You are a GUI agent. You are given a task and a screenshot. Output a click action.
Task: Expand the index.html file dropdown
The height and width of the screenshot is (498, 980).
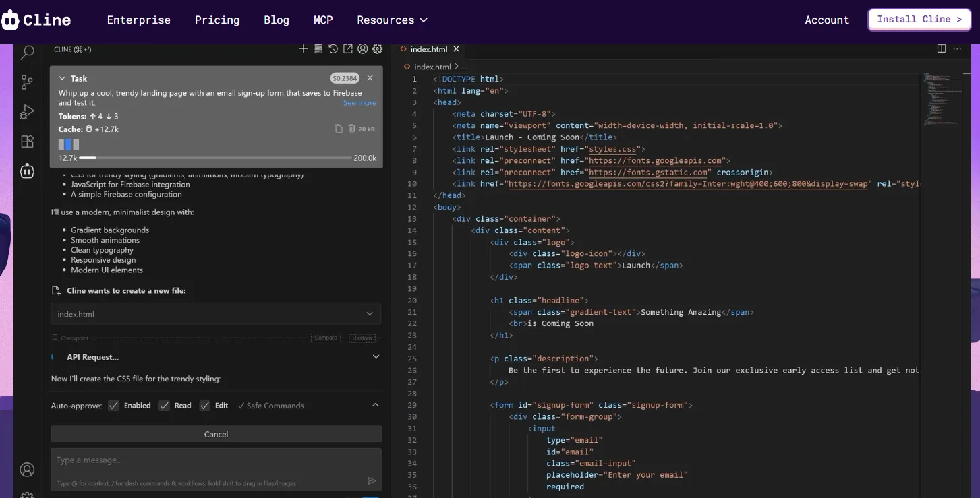[369, 314]
